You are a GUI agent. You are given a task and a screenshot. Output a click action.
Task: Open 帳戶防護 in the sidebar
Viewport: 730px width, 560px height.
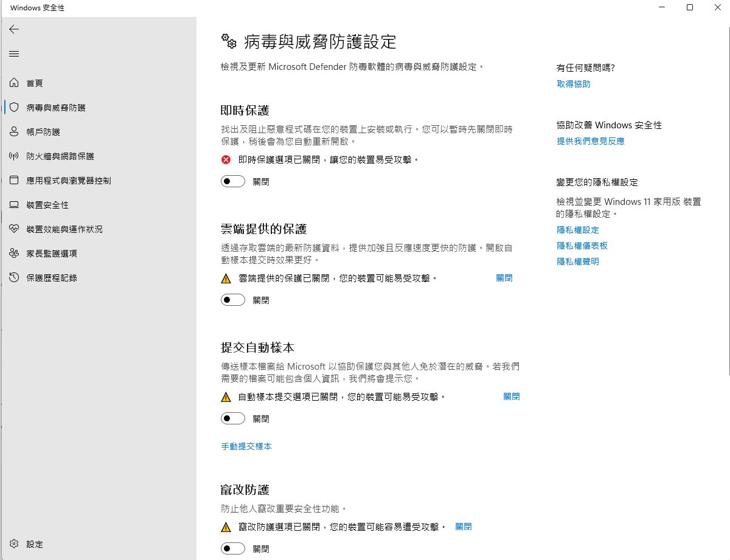coord(98,132)
